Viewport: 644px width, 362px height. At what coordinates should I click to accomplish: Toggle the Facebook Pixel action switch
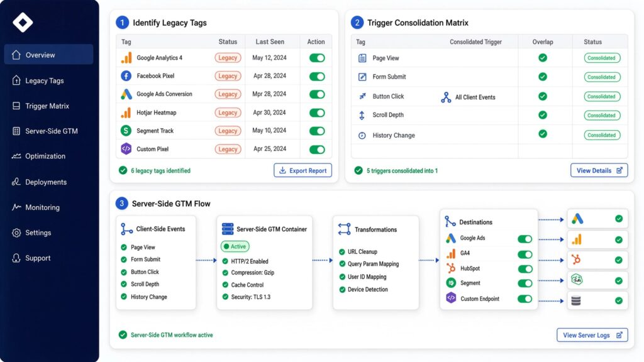click(317, 76)
